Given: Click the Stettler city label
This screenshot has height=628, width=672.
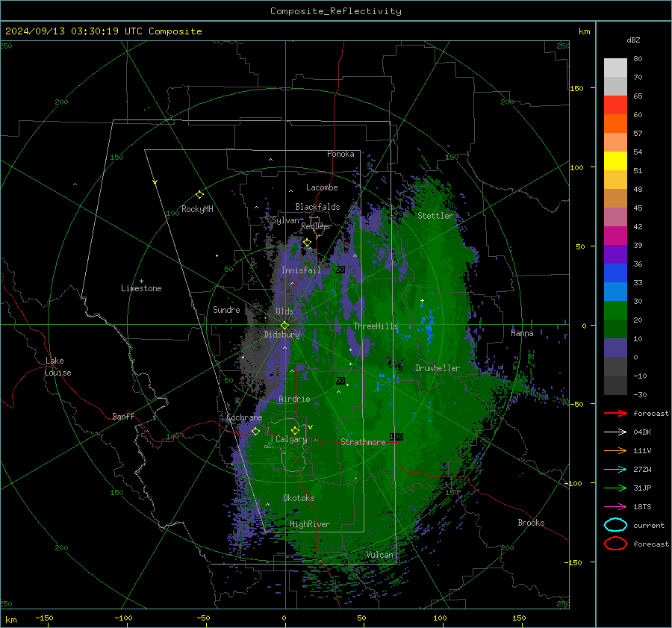Looking at the screenshot, I should point(435,216).
